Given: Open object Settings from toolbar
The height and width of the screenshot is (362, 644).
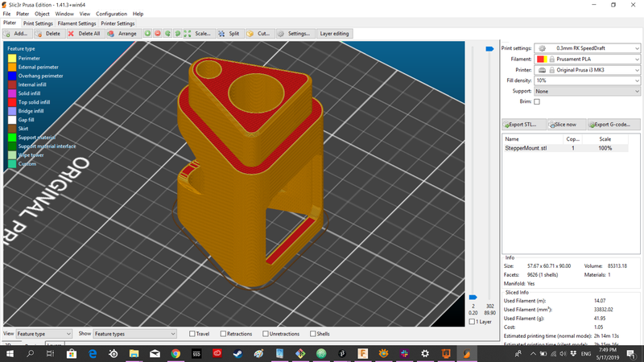Looking at the screenshot, I should tap(294, 34).
